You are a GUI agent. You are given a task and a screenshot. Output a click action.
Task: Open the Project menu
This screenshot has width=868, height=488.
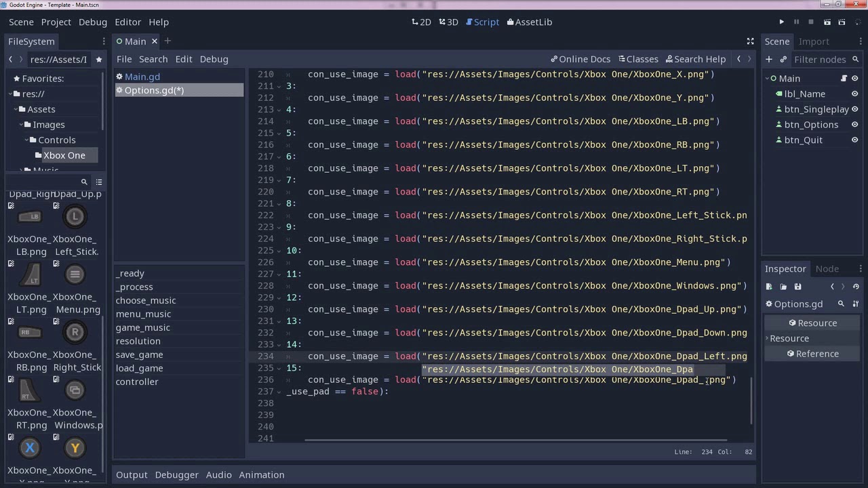click(56, 22)
